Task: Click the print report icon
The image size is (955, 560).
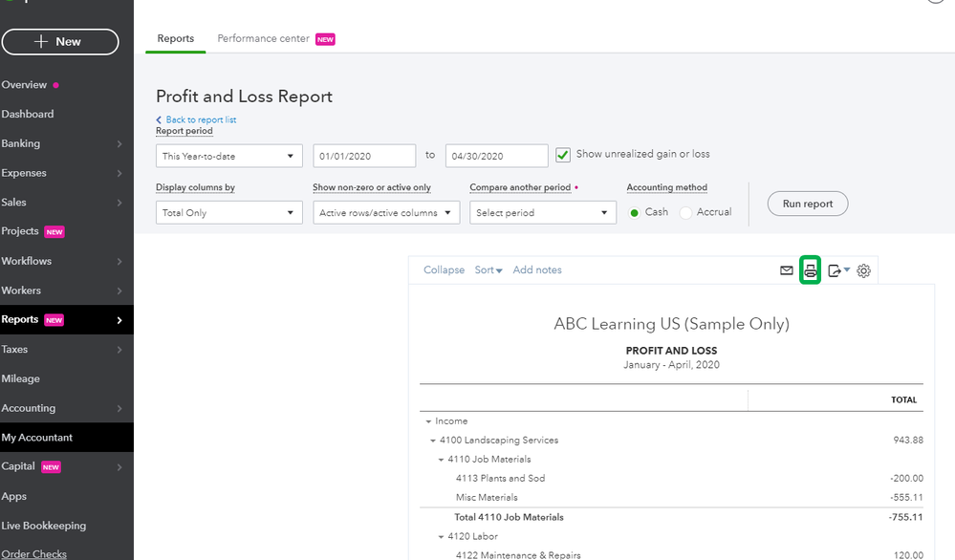Action: [x=811, y=270]
